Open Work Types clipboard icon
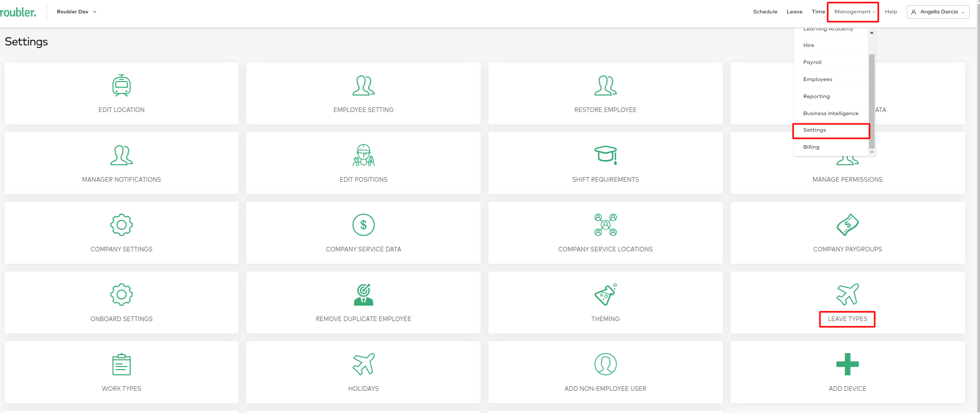This screenshot has height=413, width=980. 121,364
